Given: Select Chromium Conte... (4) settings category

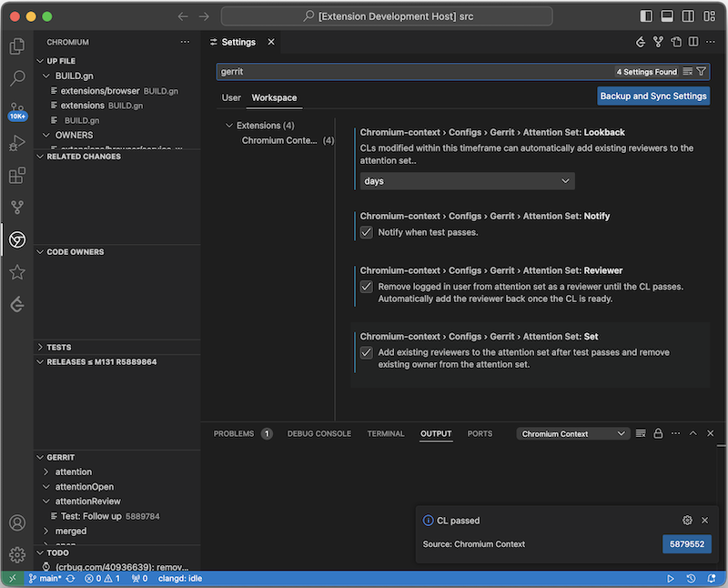Looking at the screenshot, I should (287, 140).
